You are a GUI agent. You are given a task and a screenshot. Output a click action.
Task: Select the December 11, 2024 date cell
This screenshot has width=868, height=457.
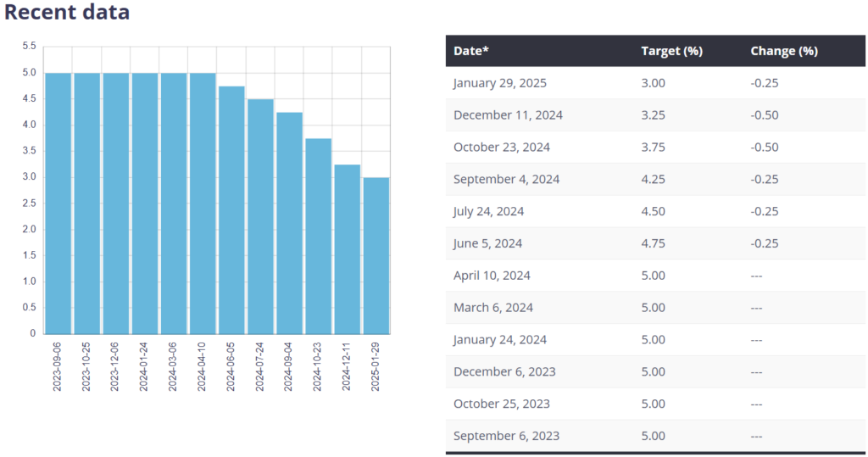pos(508,115)
